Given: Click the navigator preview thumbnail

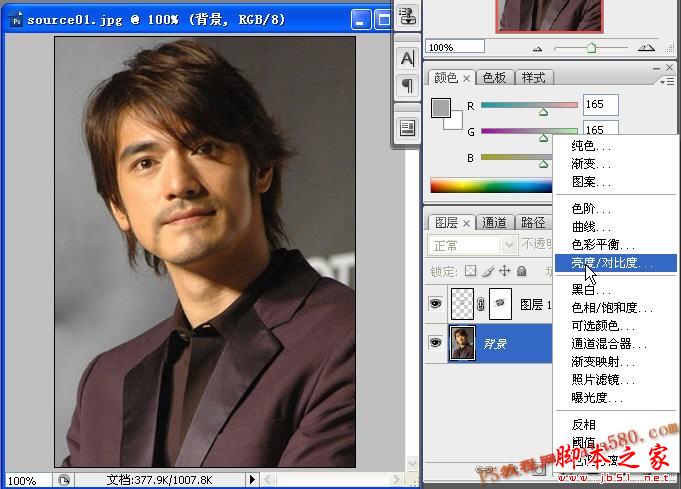Looking at the screenshot, I should click(x=549, y=15).
